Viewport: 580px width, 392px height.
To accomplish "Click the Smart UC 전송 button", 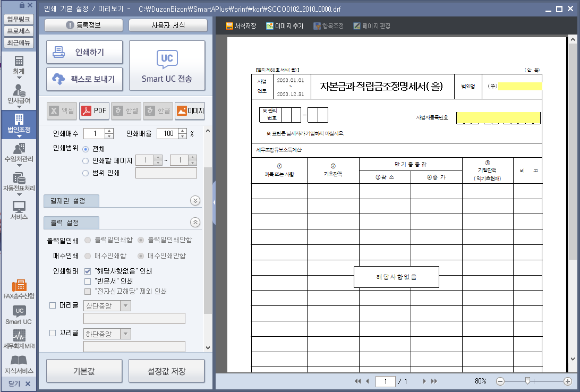I will [167, 65].
